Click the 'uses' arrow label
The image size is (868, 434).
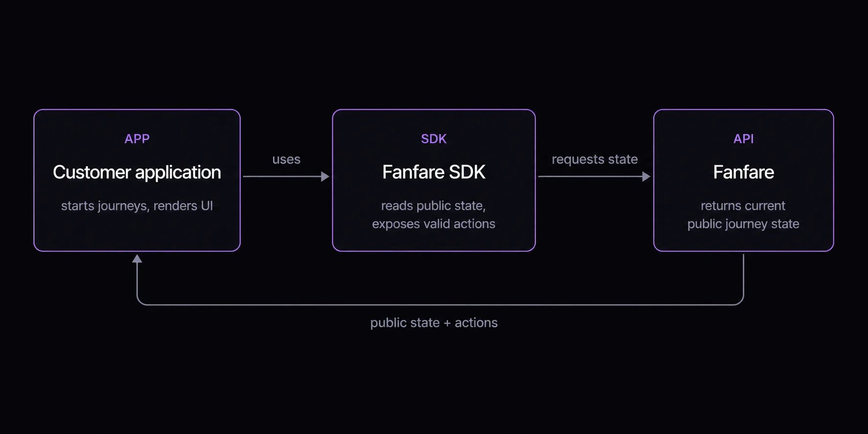coord(286,160)
